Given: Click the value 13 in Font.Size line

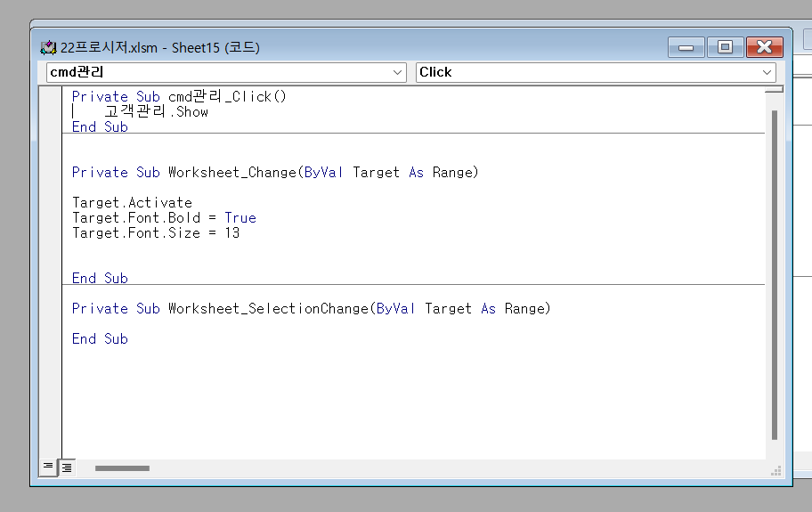Looking at the screenshot, I should tap(231, 232).
